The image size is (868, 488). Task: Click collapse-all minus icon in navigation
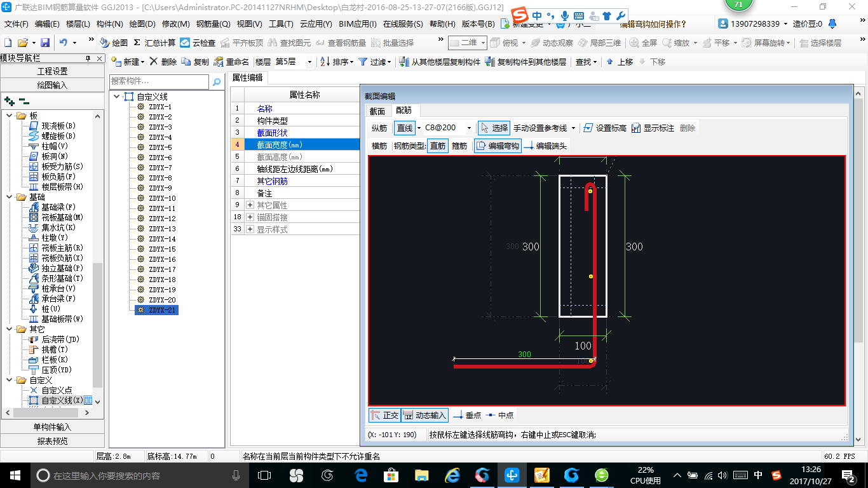(24, 100)
